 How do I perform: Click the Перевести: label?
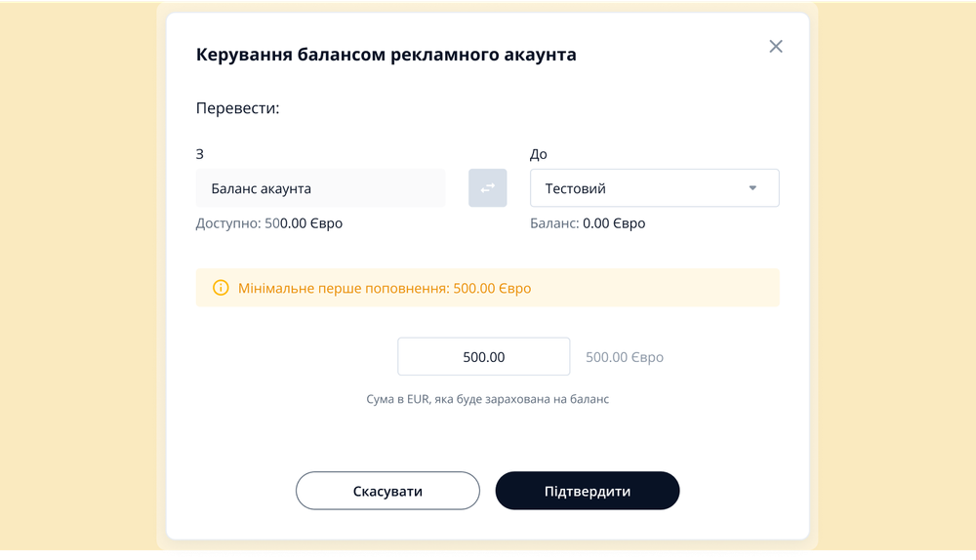click(238, 108)
